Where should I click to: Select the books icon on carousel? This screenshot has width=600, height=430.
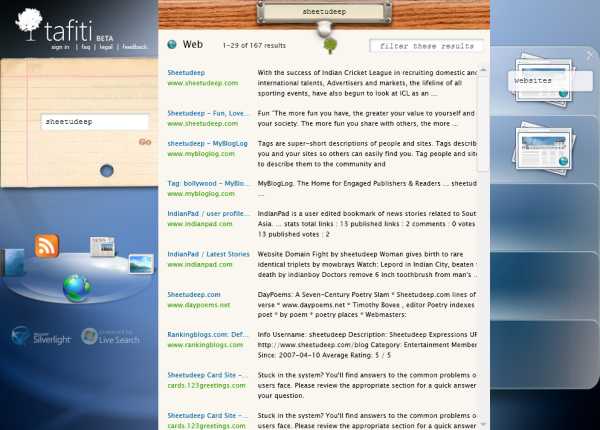(x=13, y=262)
